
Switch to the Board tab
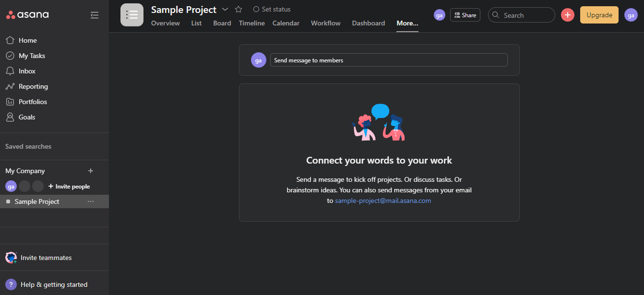click(222, 23)
